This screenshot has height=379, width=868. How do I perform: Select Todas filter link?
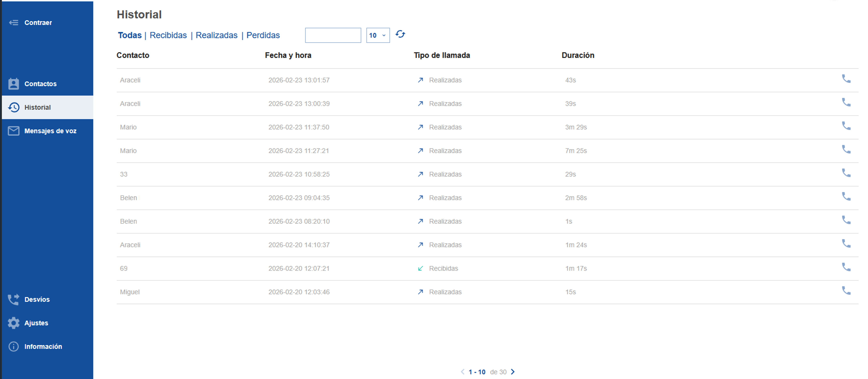pyautogui.click(x=130, y=35)
